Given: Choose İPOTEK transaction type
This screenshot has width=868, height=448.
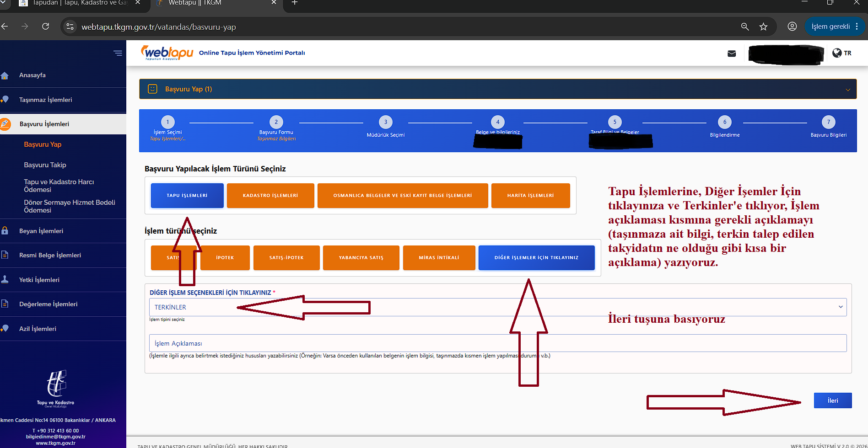Looking at the screenshot, I should (x=225, y=258).
